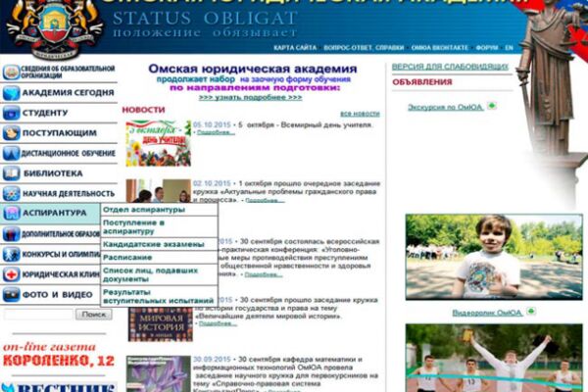The width and height of the screenshot is (588, 392).
Task: Select Расписание in the submenu
Action: click(x=127, y=258)
